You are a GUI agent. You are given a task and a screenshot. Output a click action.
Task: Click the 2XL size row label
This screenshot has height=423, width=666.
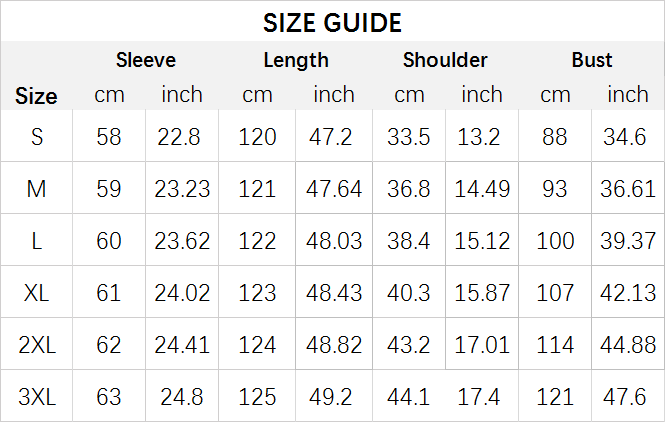(37, 345)
